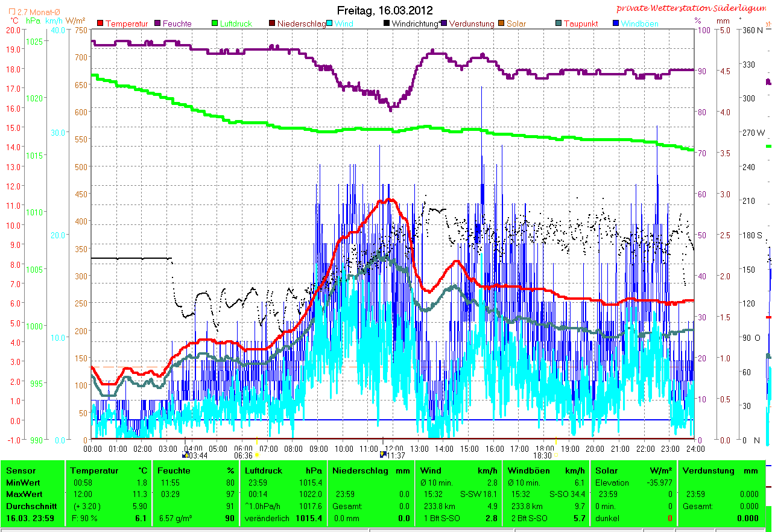
Task: Click the Niederschlag legend label
Action: tap(302, 24)
